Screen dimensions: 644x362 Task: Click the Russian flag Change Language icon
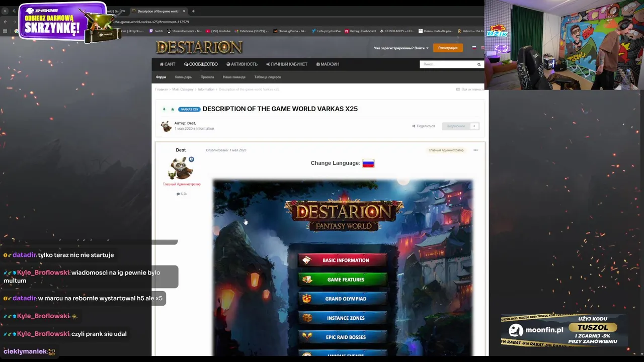pos(368,163)
